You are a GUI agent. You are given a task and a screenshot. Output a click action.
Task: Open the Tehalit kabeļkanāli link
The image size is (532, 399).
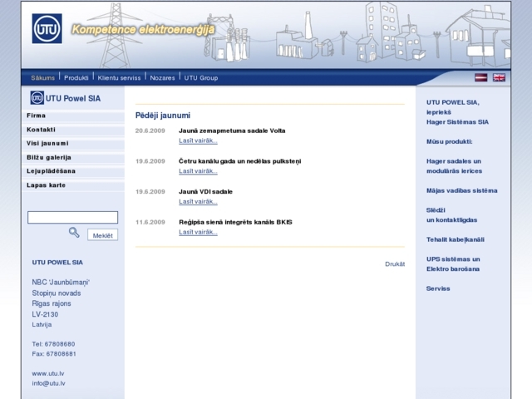click(x=455, y=239)
